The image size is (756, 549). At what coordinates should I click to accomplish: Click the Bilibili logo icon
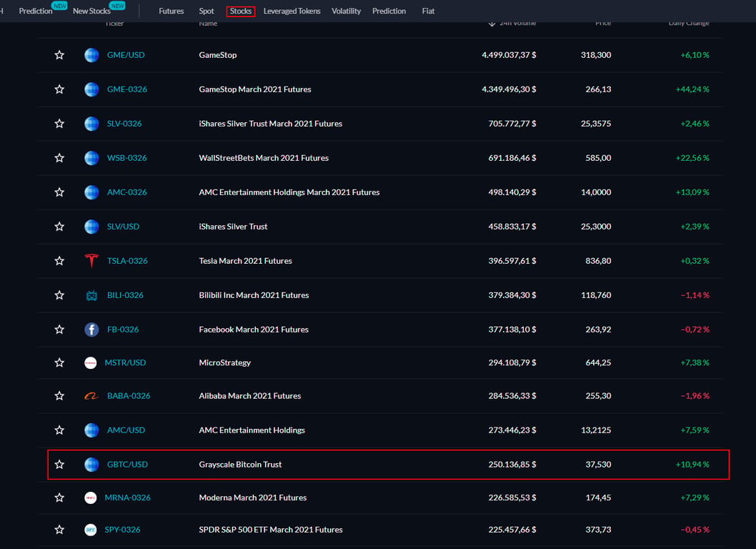click(x=91, y=295)
